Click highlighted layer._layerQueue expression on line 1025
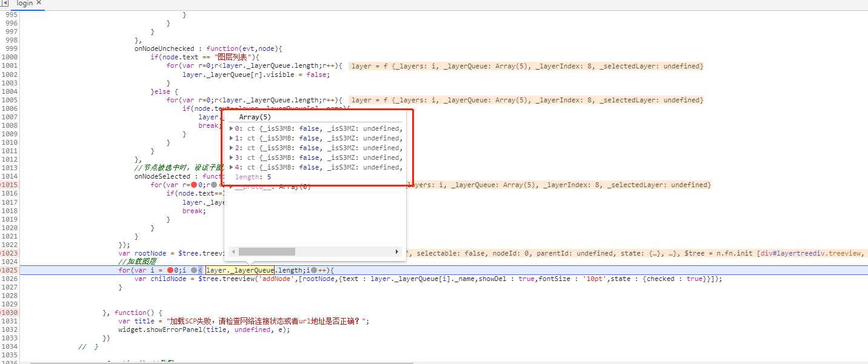 coord(240,270)
